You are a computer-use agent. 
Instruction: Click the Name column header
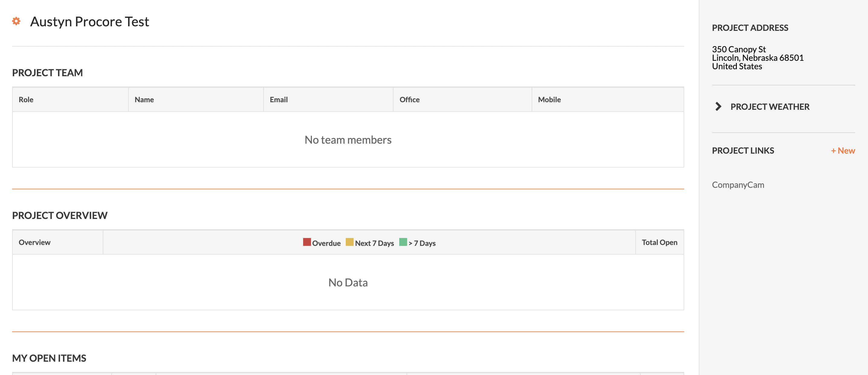point(144,99)
